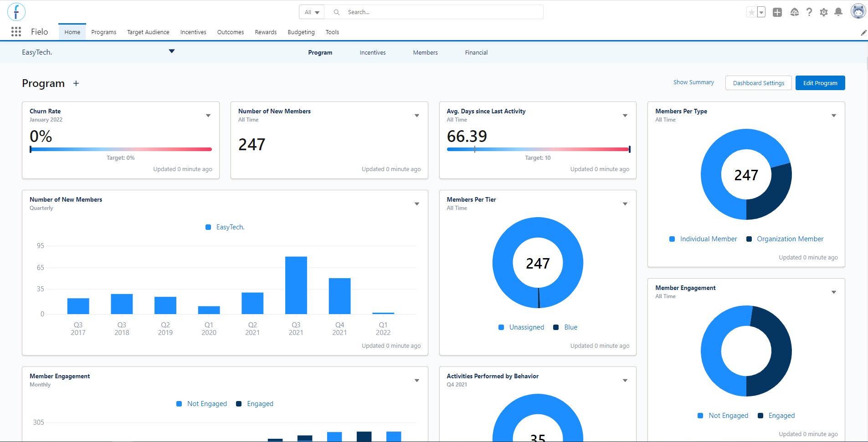The width and height of the screenshot is (868, 442).
Task: Edit navigation bar with the pencil icon
Action: 863,32
